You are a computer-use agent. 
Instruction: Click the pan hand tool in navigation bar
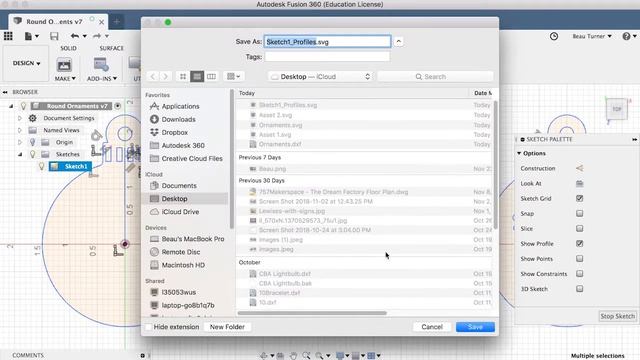point(293,356)
